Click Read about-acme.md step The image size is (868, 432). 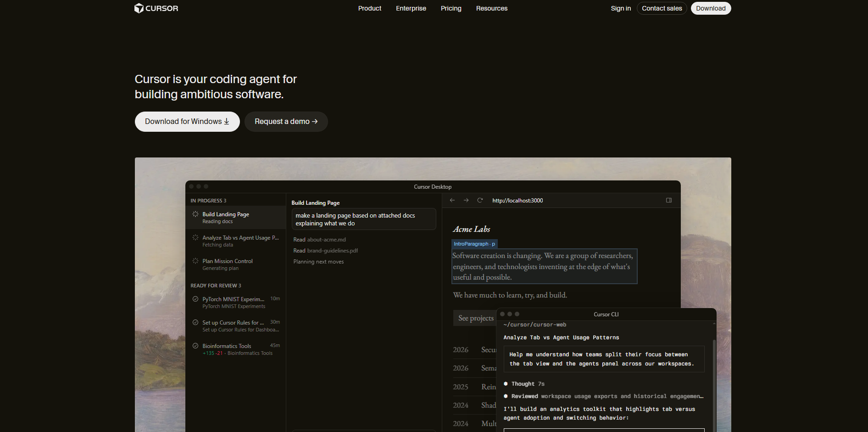coord(320,240)
